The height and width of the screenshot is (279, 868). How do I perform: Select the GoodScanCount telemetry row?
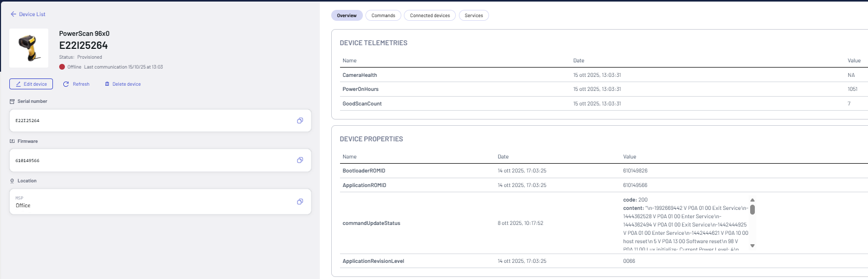point(604,104)
